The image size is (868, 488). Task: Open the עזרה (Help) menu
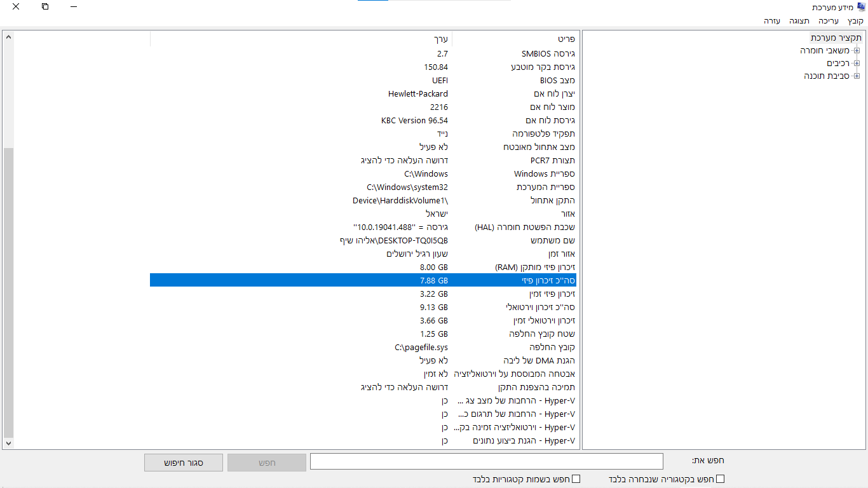(x=772, y=21)
